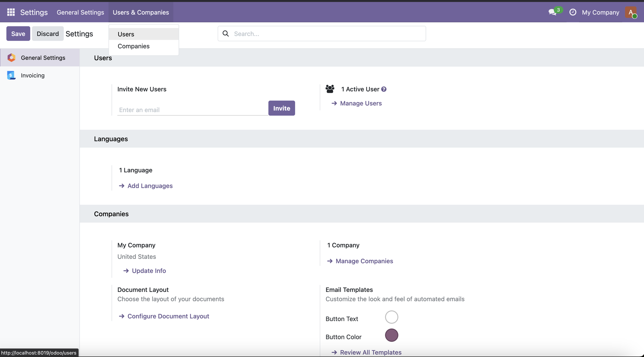
Task: Click the help icon beside 1 Active User
Action: [x=384, y=89]
